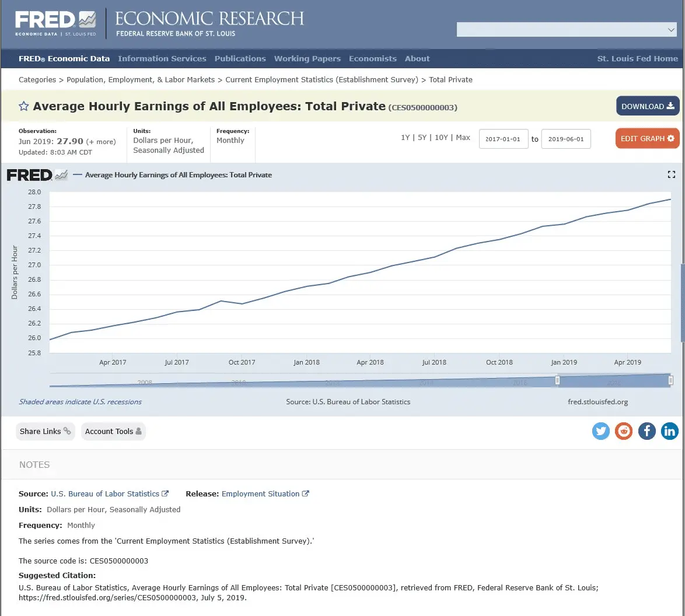Open the Publications menu item
The width and height of the screenshot is (685, 616).
coord(240,58)
